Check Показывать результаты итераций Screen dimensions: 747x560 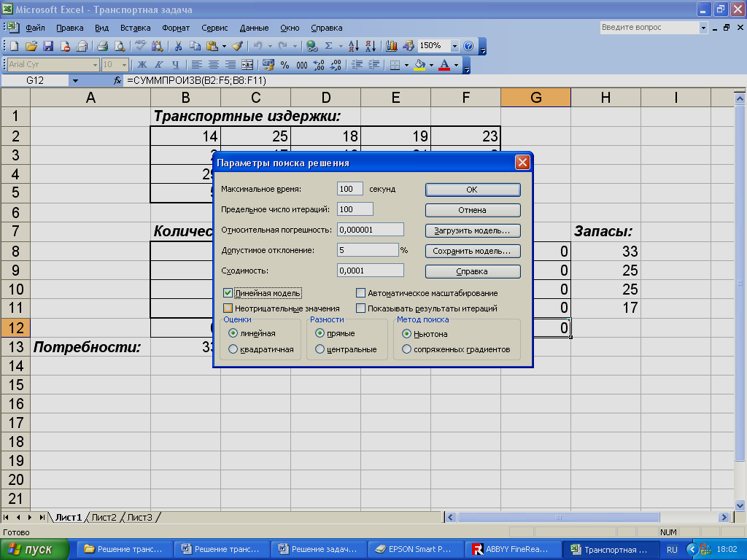(360, 308)
